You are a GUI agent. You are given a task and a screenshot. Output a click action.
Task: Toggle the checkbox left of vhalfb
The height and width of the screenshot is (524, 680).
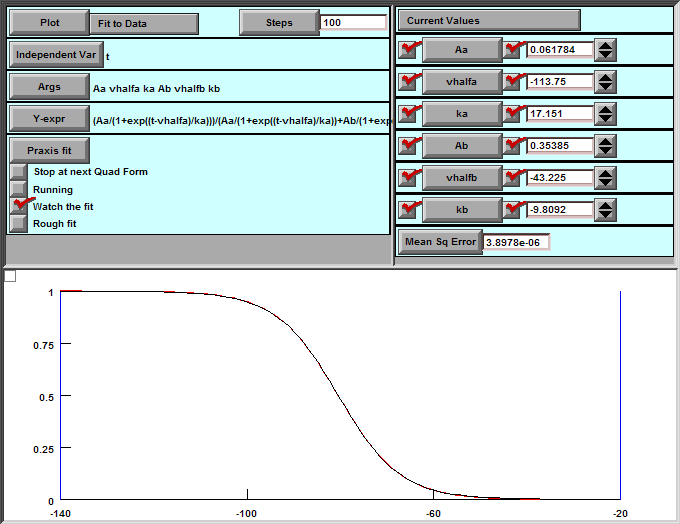(x=408, y=178)
